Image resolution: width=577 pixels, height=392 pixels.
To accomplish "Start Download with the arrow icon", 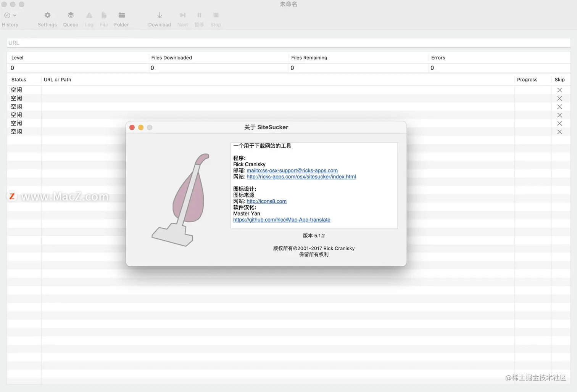I will (160, 15).
